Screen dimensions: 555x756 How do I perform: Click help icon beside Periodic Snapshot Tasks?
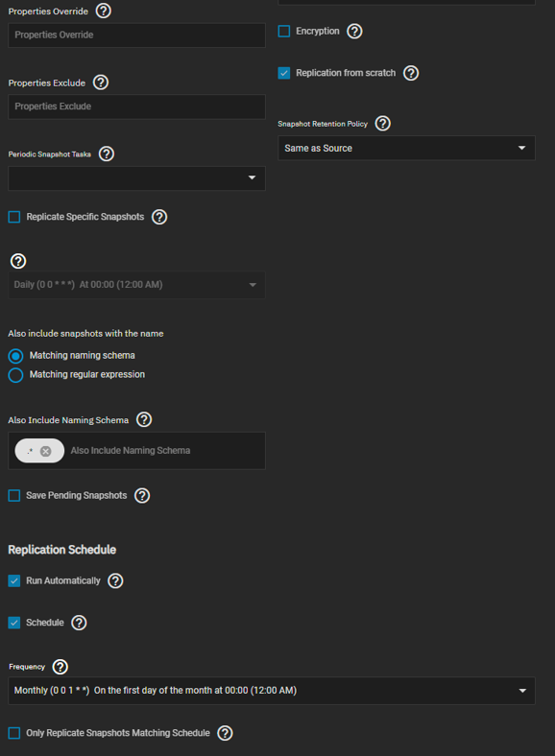point(107,154)
